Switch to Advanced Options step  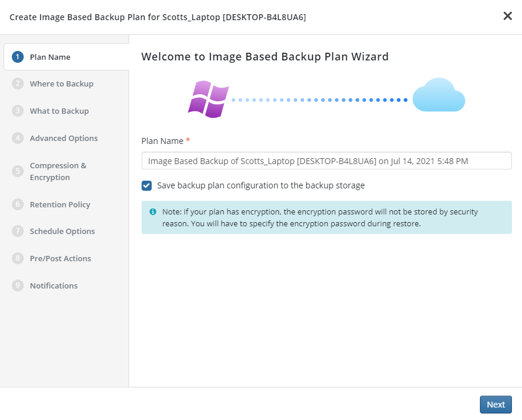coord(63,138)
